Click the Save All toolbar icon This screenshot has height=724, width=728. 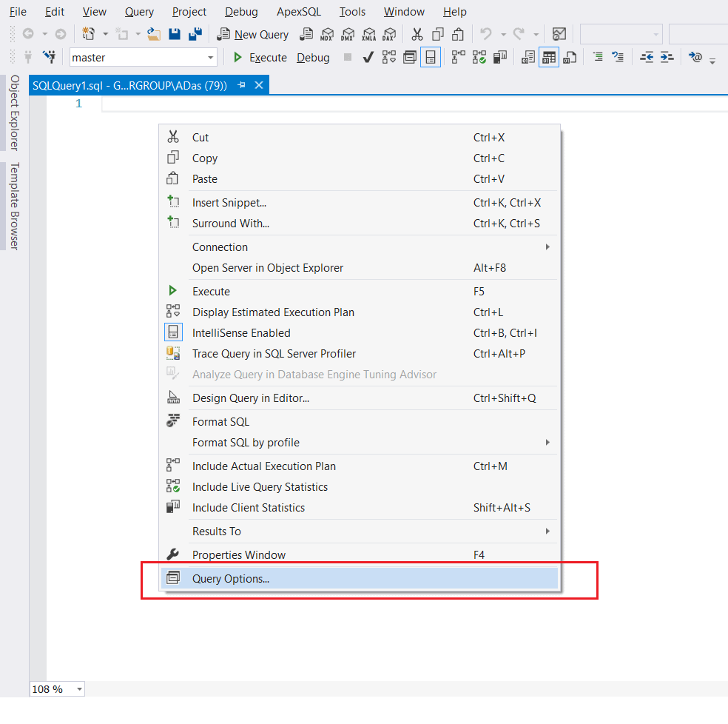click(195, 34)
